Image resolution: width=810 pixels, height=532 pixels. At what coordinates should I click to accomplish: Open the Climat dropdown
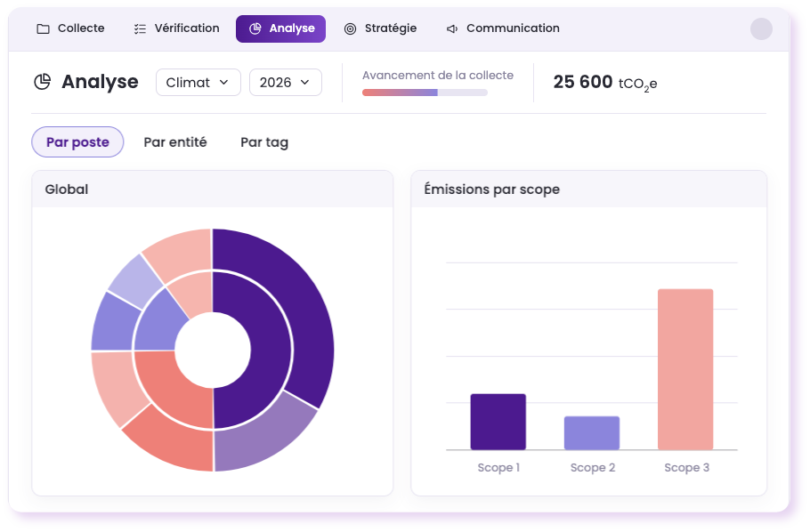pyautogui.click(x=198, y=83)
